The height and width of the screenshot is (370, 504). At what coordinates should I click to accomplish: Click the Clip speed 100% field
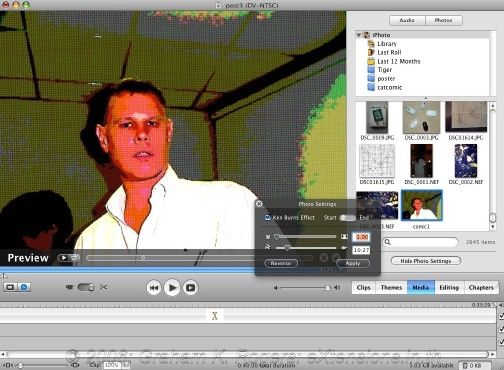click(x=112, y=365)
